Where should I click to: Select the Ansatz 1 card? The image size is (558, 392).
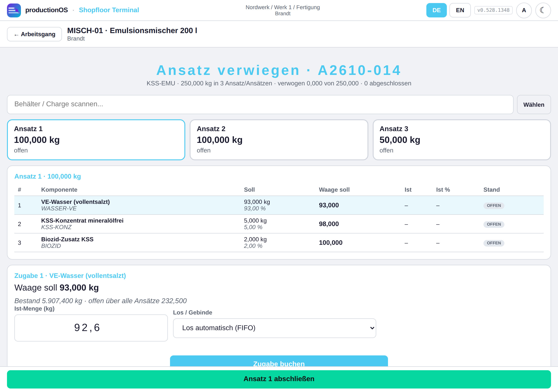coord(96,140)
